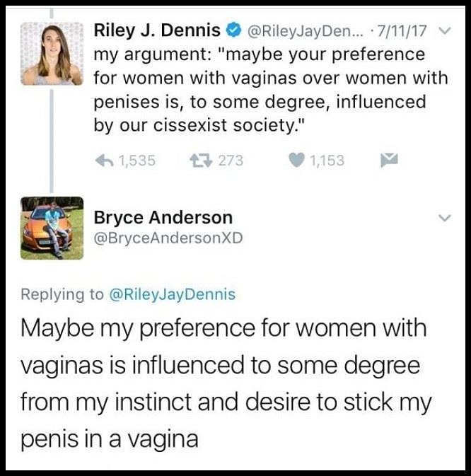Click the envelope direct message icon
The height and width of the screenshot is (476, 471).
pyautogui.click(x=389, y=161)
